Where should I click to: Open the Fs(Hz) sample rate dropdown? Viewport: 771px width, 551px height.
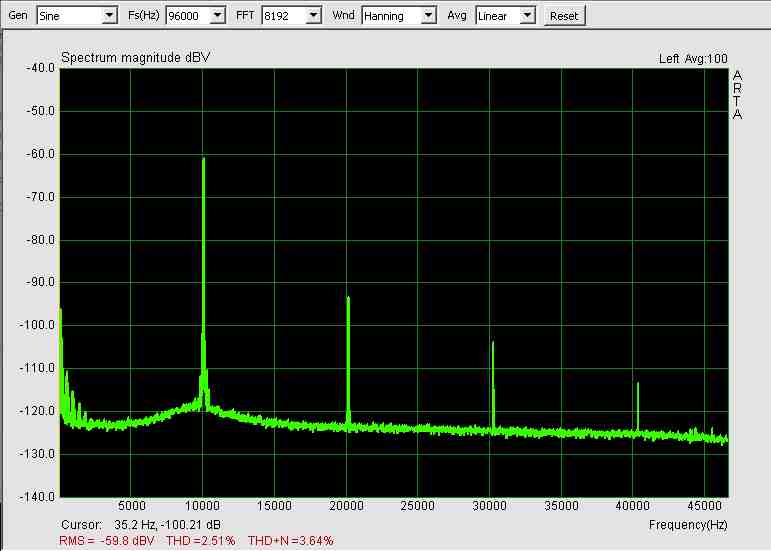click(x=218, y=16)
